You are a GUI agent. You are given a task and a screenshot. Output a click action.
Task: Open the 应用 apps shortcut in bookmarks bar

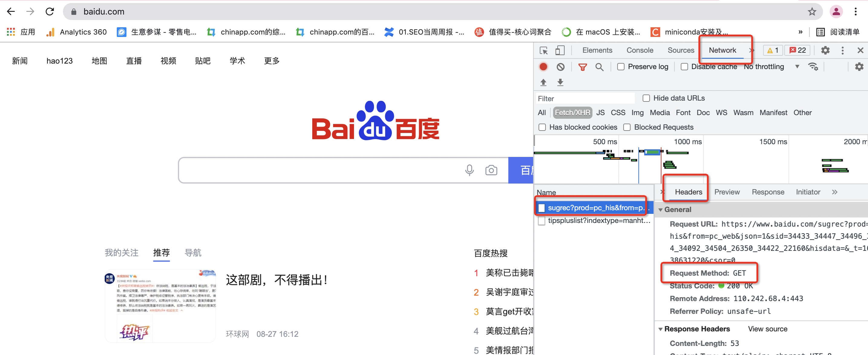[x=21, y=32]
